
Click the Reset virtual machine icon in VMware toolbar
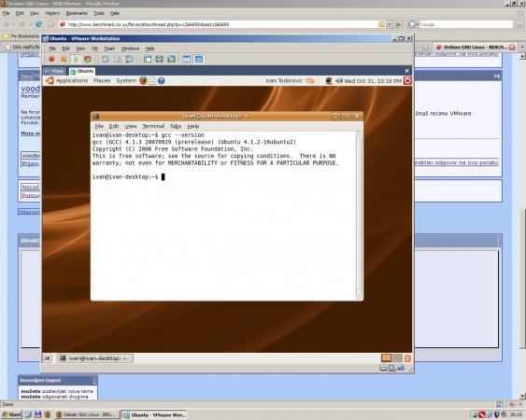click(88, 60)
